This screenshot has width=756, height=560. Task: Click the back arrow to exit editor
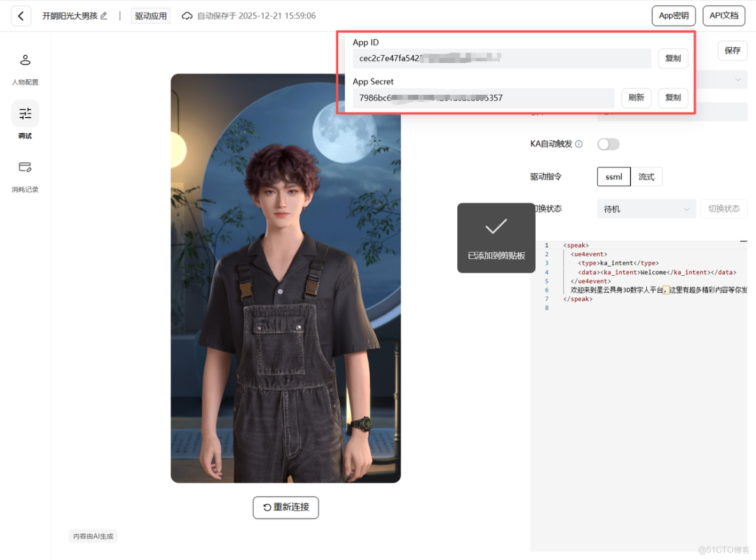(x=21, y=15)
